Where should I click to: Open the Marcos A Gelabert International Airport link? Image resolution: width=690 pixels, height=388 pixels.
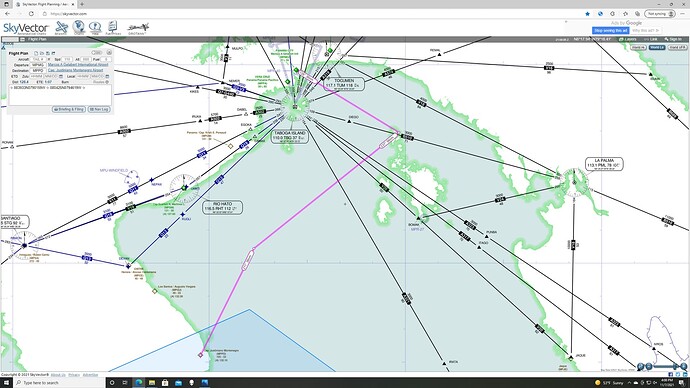coord(78,65)
